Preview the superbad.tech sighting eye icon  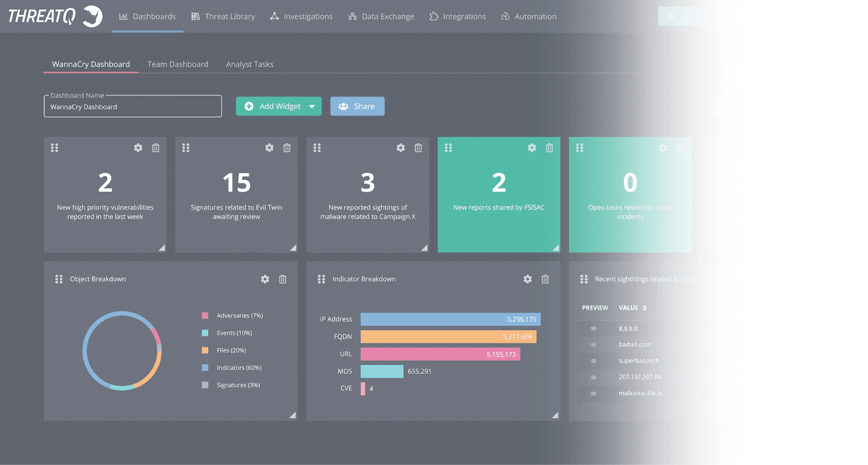(593, 361)
